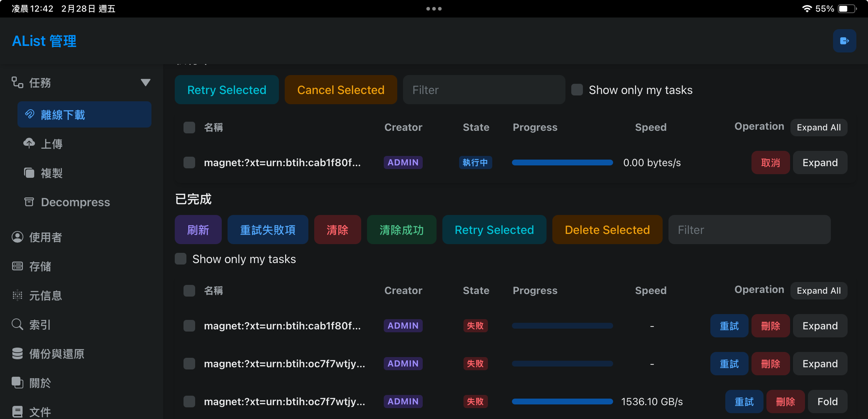The image size is (868, 419).
Task: Open the 使用者 users icon in the sidebar
Action: 17,237
